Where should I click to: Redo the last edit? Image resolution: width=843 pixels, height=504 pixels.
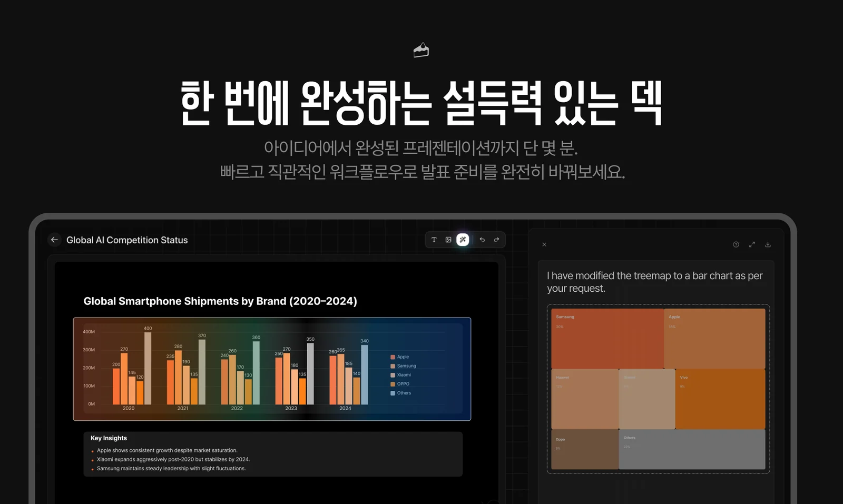click(x=496, y=240)
